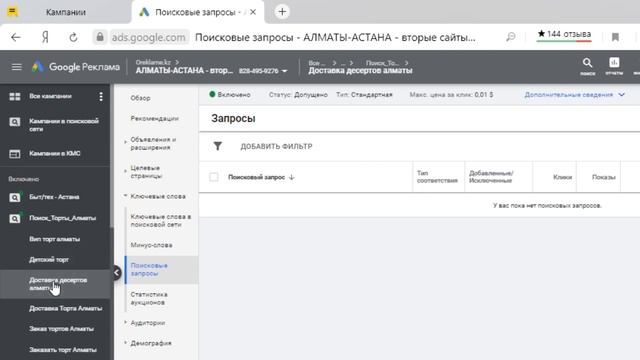This screenshot has width=640, height=360.
Task: Open Минус-слова menu item
Action: coord(151,245)
